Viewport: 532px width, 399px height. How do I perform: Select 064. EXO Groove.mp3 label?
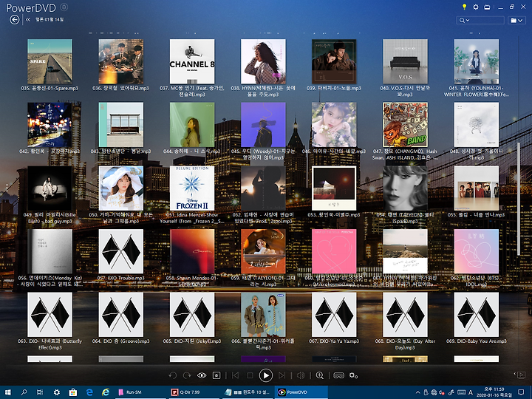[120, 341]
